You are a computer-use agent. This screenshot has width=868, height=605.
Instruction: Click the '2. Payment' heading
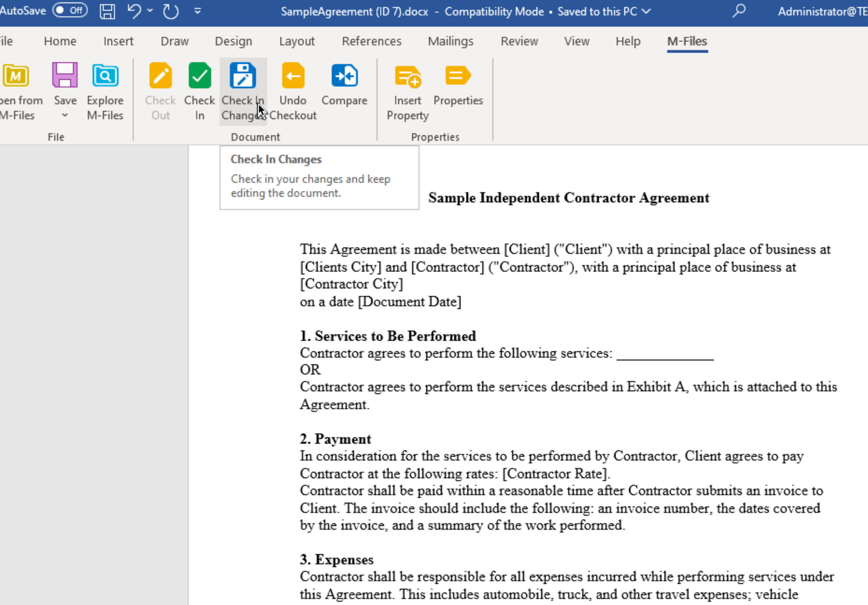tap(335, 439)
